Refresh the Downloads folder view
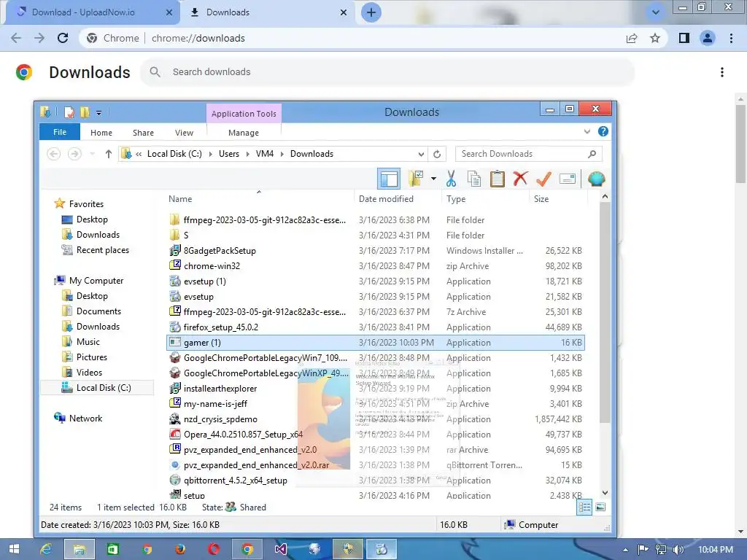 437,154
